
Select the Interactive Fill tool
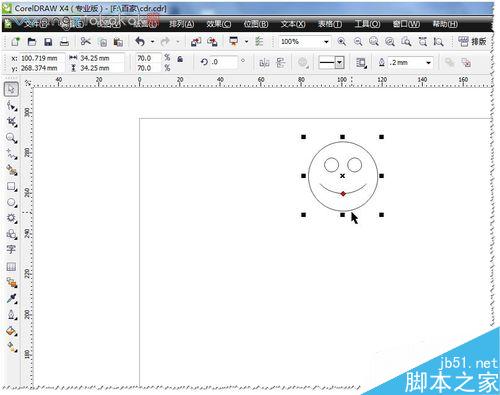click(x=12, y=347)
